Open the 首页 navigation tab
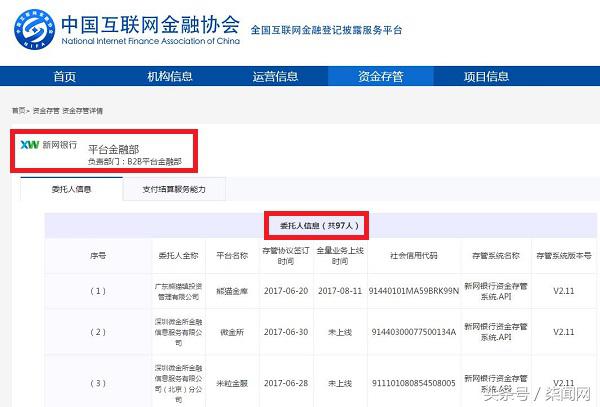 [x=64, y=76]
